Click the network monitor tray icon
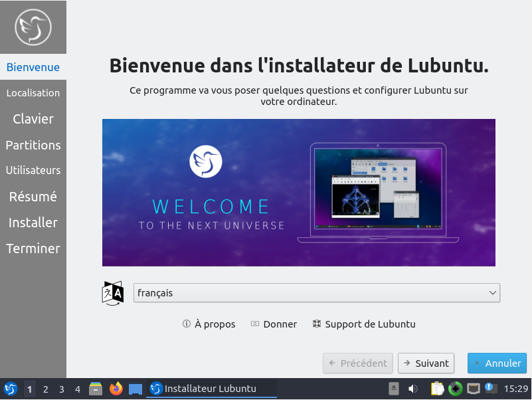Image resolution: width=532 pixels, height=400 pixels. 474,389
